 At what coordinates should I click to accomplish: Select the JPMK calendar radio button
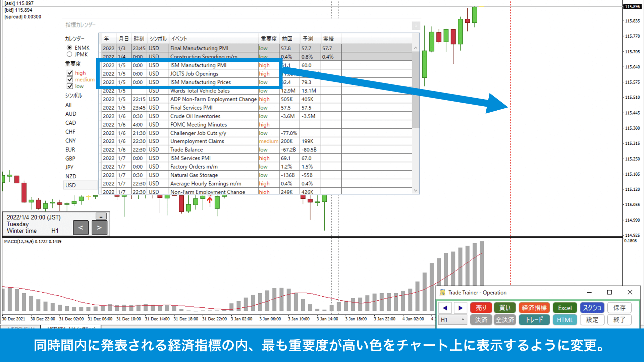click(69, 54)
